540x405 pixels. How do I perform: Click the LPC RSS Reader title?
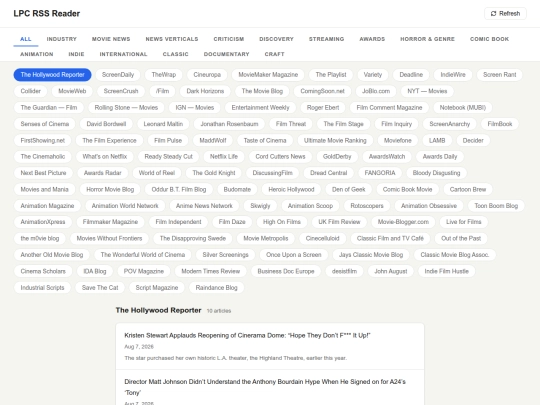(46, 13)
